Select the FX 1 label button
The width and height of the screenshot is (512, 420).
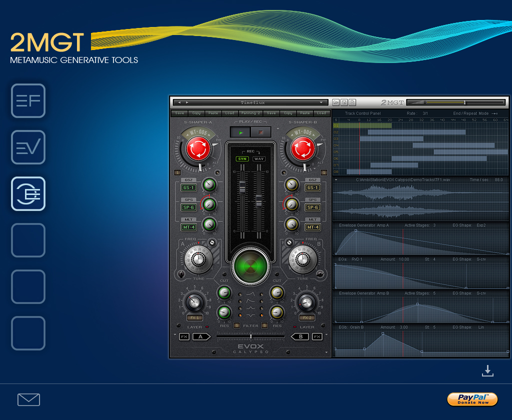(x=194, y=317)
